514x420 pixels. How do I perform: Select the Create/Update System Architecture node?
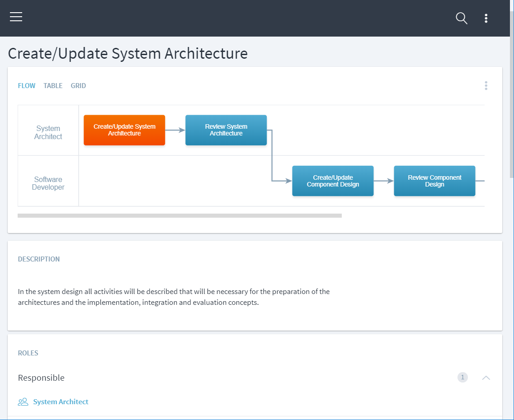[124, 130]
